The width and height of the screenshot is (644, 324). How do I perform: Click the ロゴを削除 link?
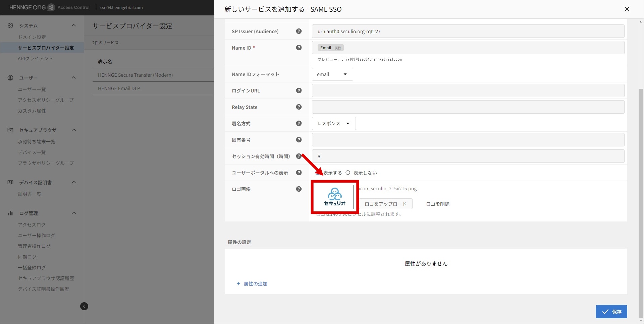pos(437,204)
